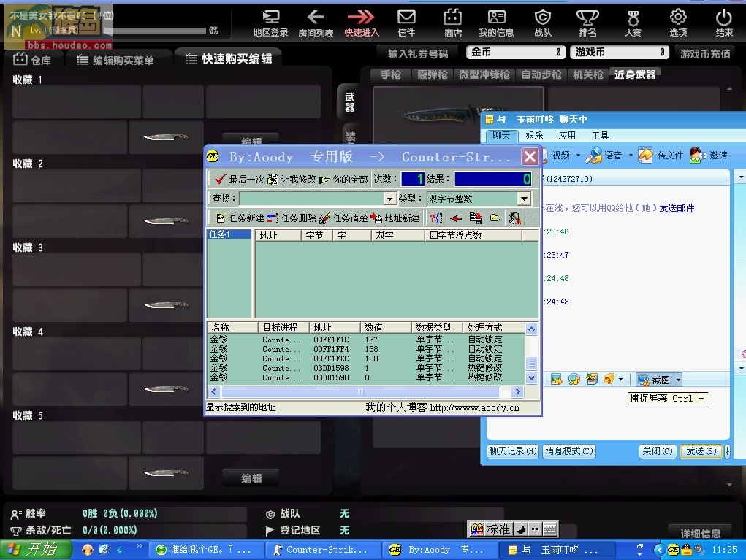Click down arrow of Aoody list scrollbar
The height and width of the screenshot is (560, 746).
[x=531, y=378]
